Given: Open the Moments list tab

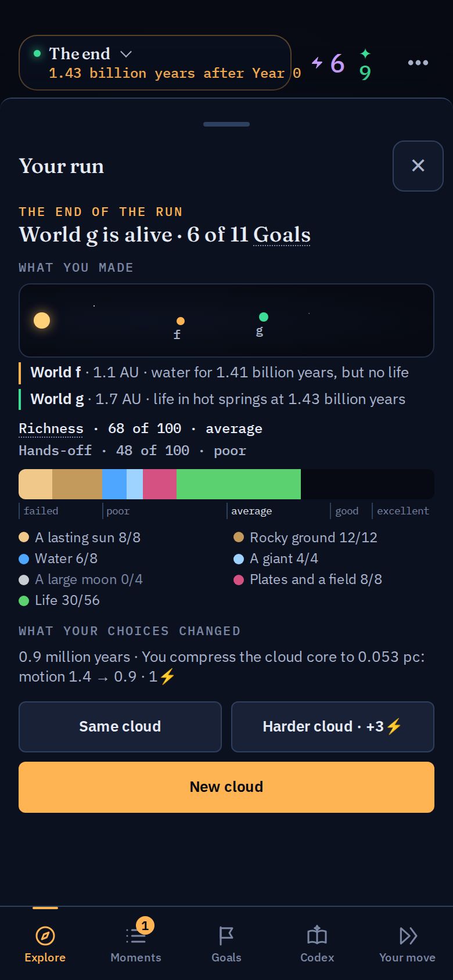Looking at the screenshot, I should (x=136, y=944).
